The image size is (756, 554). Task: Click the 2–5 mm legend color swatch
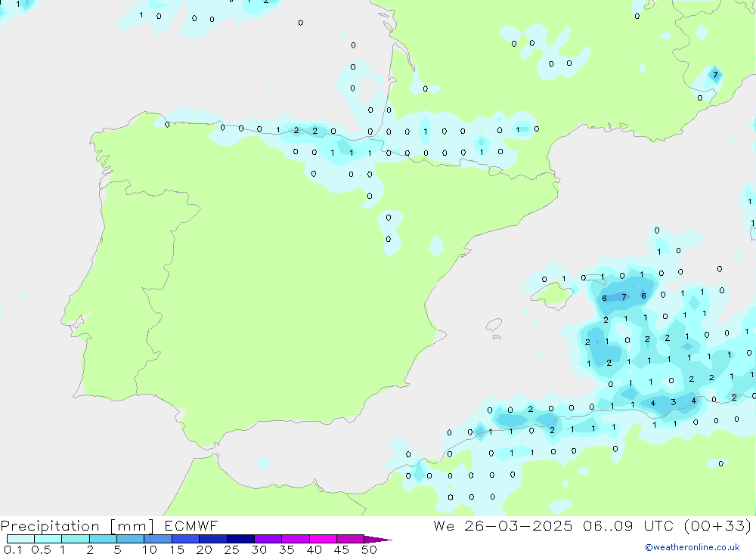(x=103, y=539)
